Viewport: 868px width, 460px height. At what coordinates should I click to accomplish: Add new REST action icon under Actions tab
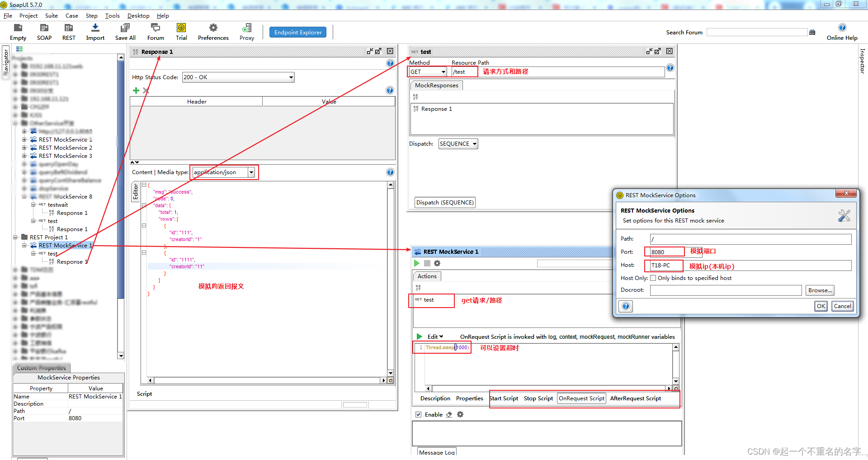point(418,288)
